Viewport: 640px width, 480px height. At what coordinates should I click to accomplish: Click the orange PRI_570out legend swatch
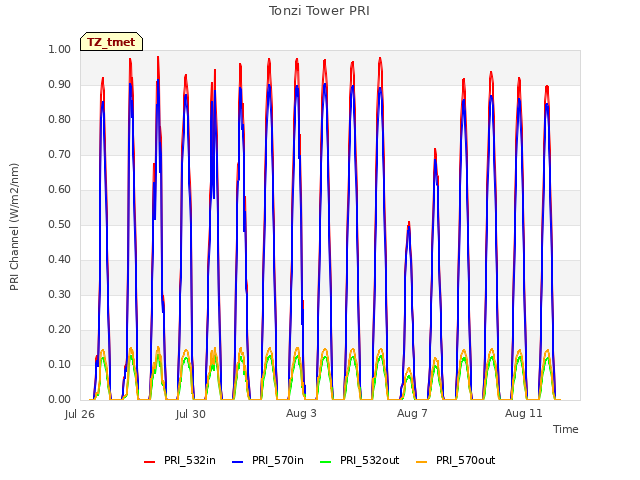click(421, 461)
